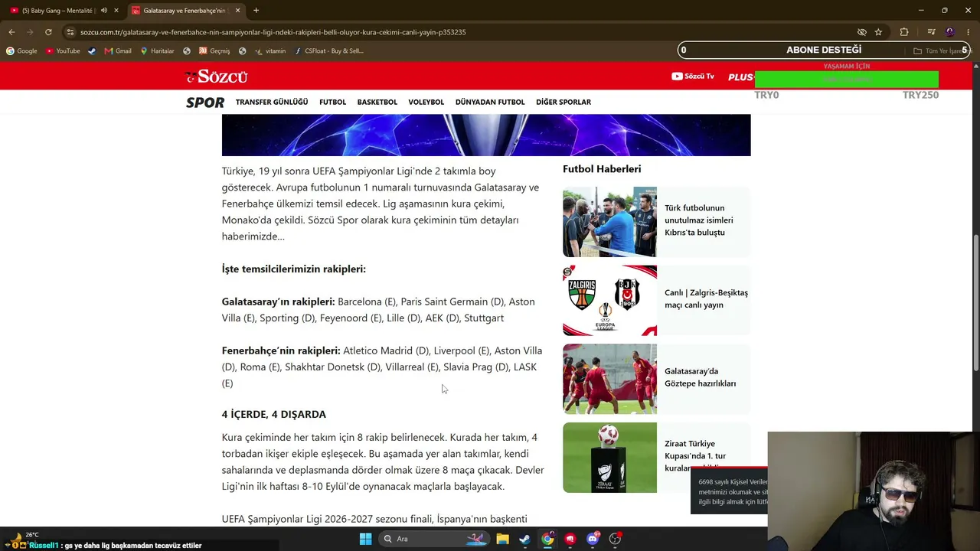Open the weather widget showing 26°C
980x551 pixels.
[x=23, y=539]
